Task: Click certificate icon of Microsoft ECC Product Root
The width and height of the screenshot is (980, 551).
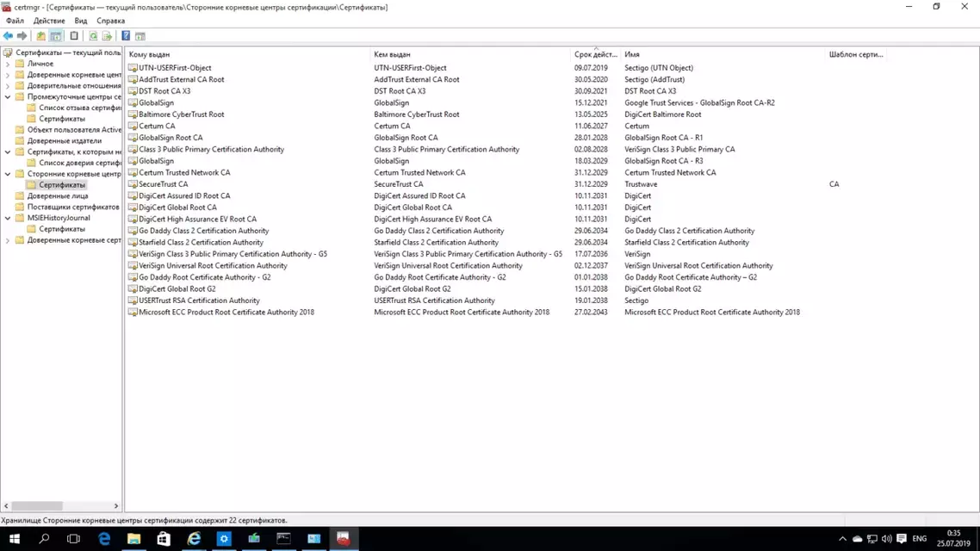Action: coord(133,312)
